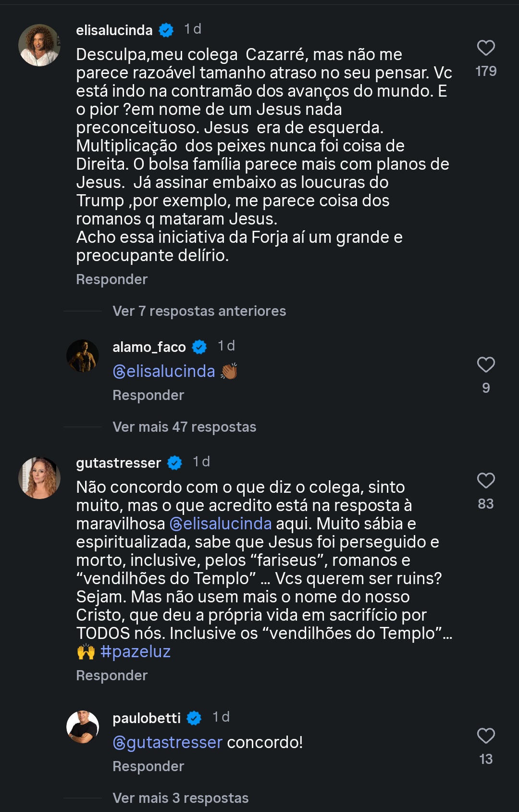Click the verified badge beside paulobetti

coord(194,718)
